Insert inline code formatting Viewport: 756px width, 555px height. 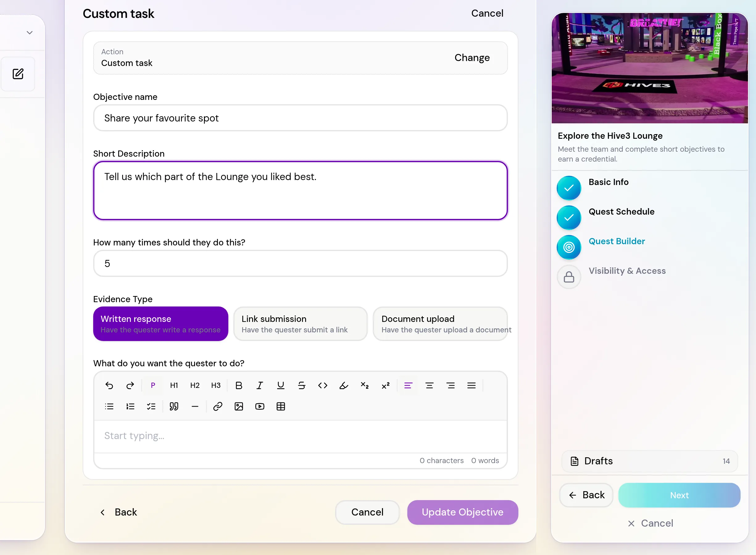pos(323,385)
